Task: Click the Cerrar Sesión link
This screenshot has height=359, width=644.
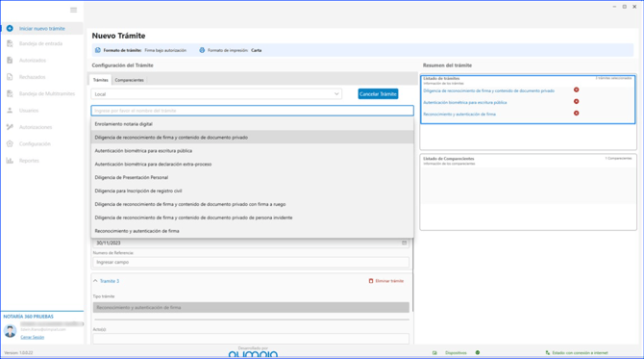Action: (32, 337)
